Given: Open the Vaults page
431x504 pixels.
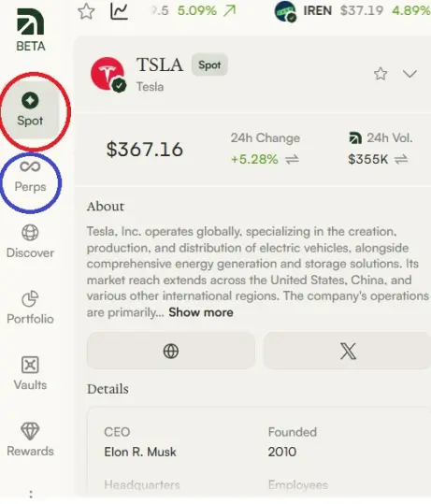Looking at the screenshot, I should coord(30,374).
